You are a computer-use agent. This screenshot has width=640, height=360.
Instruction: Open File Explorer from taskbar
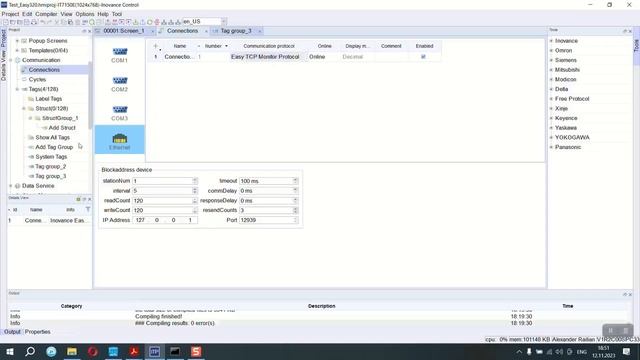pos(72,351)
